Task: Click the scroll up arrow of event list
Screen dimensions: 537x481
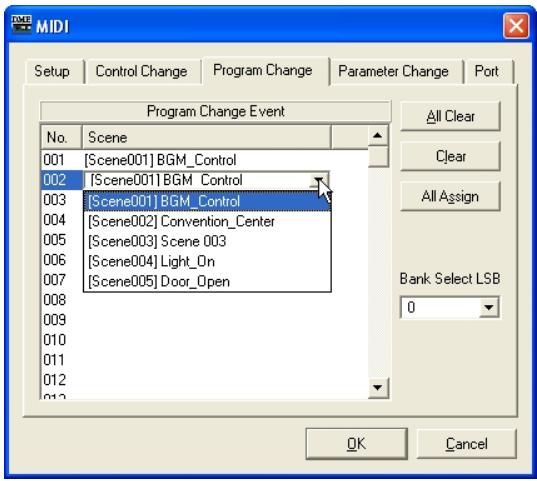Action: (x=378, y=135)
